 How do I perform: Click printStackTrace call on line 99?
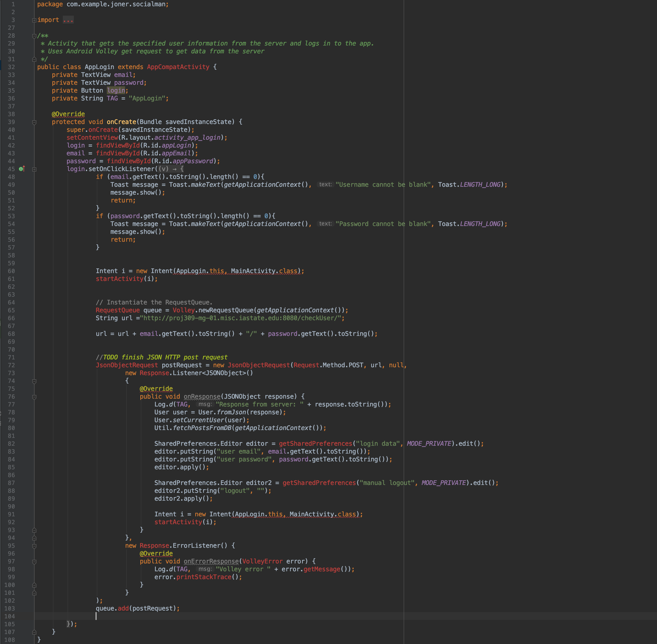[x=204, y=577]
